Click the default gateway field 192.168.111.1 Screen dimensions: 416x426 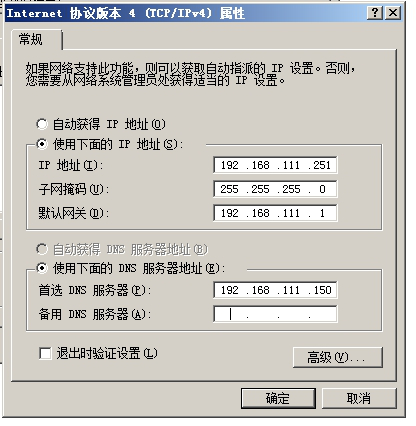pyautogui.click(x=275, y=213)
